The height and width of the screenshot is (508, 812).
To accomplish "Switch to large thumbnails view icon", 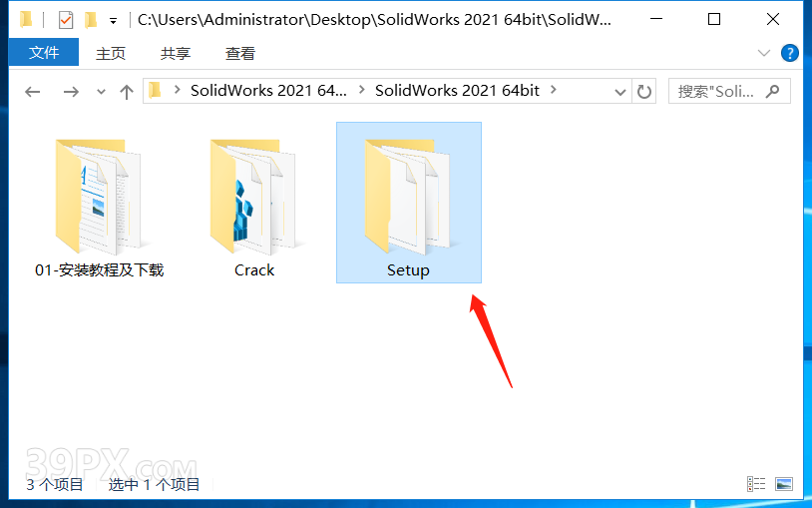I will click(783, 484).
